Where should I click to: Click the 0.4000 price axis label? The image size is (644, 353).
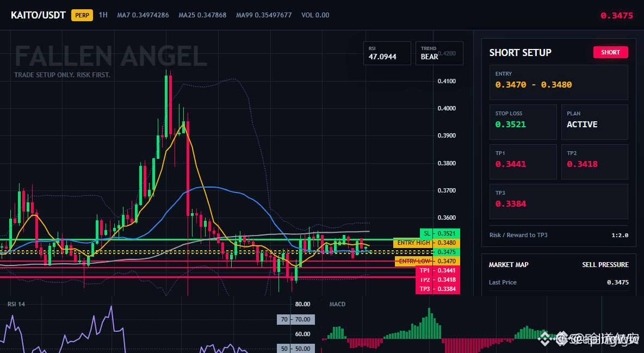(x=447, y=108)
